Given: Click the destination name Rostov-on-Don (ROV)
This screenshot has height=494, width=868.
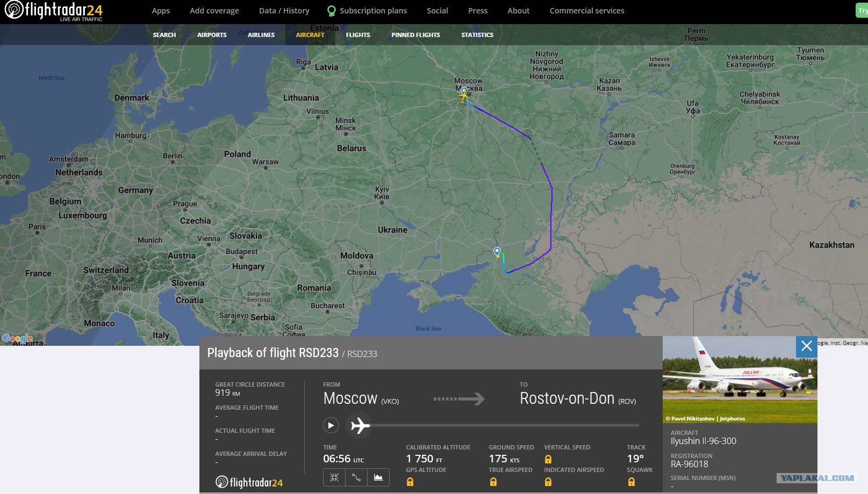Looking at the screenshot, I should 578,398.
